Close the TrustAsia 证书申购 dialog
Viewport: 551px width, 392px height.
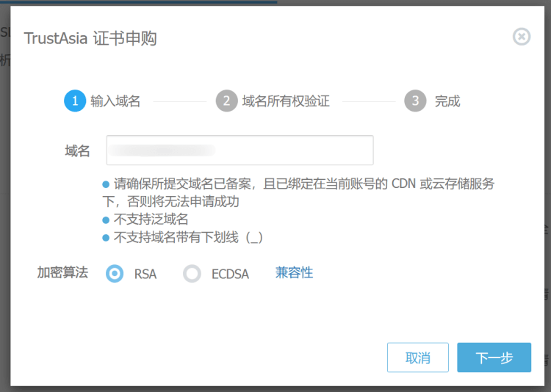pyautogui.click(x=522, y=37)
